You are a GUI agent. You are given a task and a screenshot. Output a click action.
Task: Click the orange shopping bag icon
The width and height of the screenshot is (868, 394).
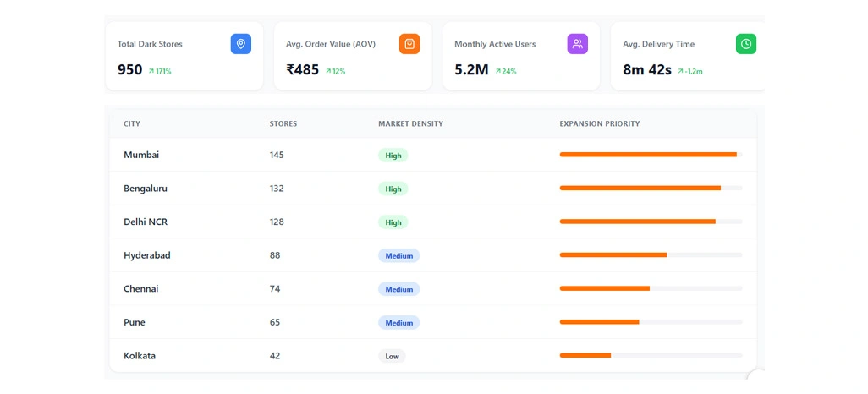tap(409, 44)
